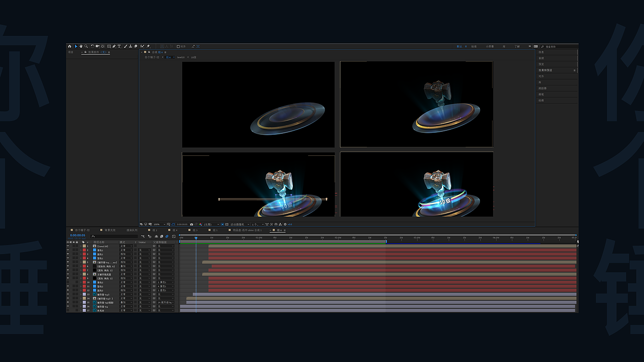This screenshot has width=644, height=362.
Task: Click the 0:00:00:05 timecode display
Action: click(77, 235)
